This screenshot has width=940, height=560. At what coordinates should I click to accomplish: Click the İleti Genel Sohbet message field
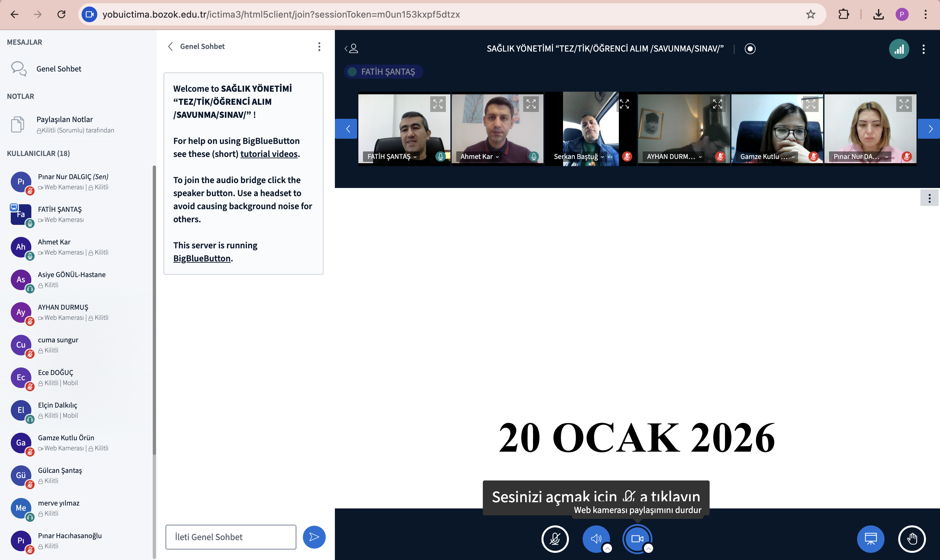pyautogui.click(x=230, y=537)
